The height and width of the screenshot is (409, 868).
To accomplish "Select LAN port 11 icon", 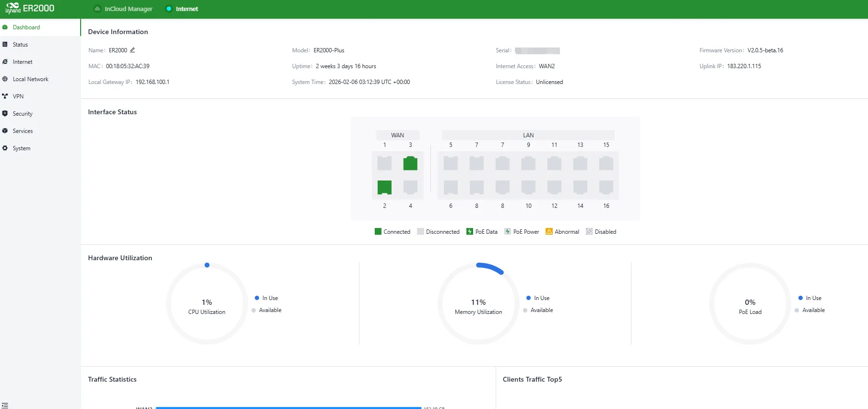I will (x=554, y=163).
